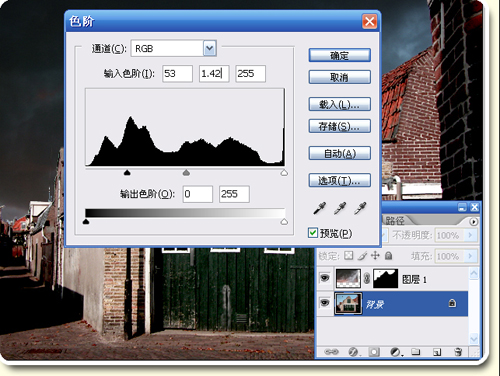Click the lock position move icon
500x376 pixels.
tap(375, 256)
